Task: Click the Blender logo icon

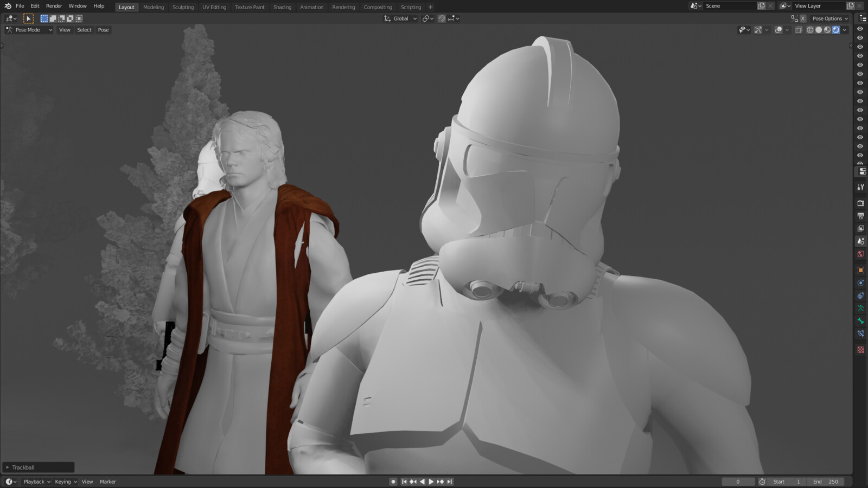Action: click(x=8, y=6)
